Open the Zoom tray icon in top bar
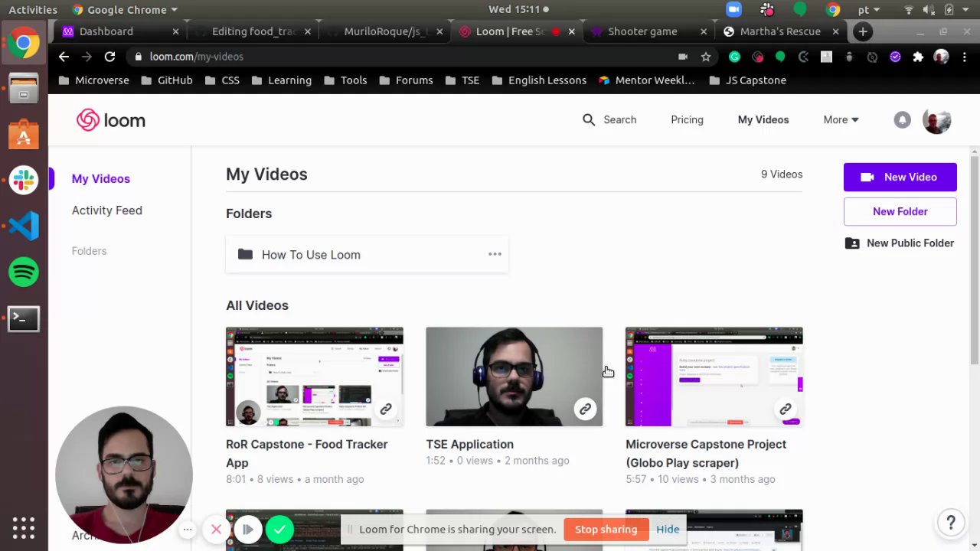Screen dimensions: 980x551 pyautogui.click(x=734, y=9)
